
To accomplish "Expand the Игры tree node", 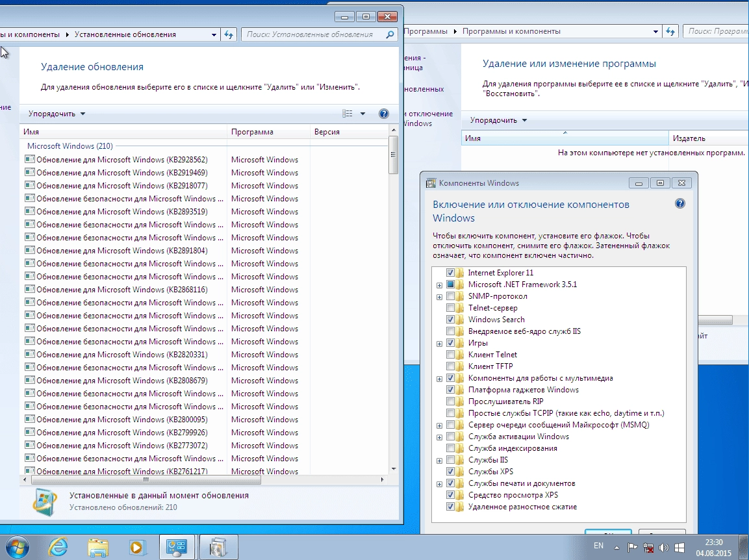I will [440, 344].
